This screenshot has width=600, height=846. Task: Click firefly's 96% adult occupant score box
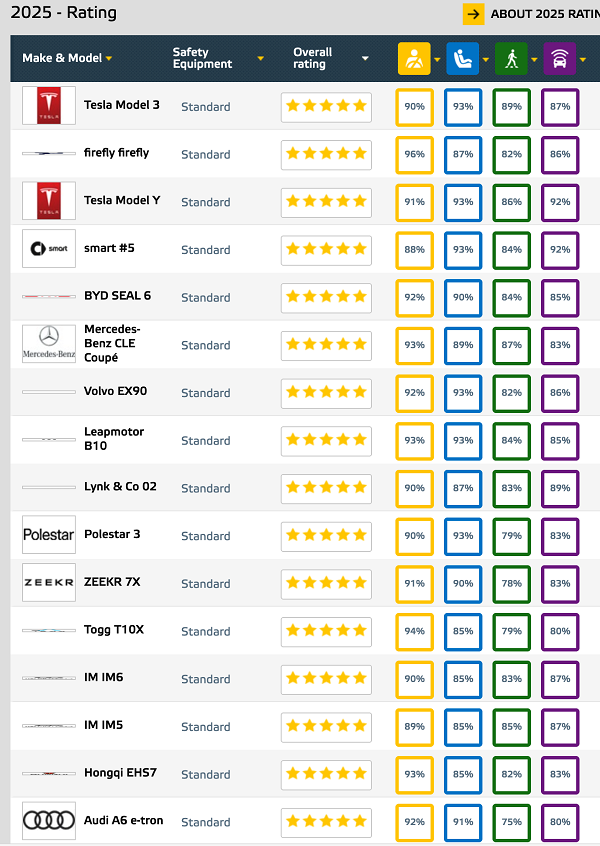click(414, 154)
